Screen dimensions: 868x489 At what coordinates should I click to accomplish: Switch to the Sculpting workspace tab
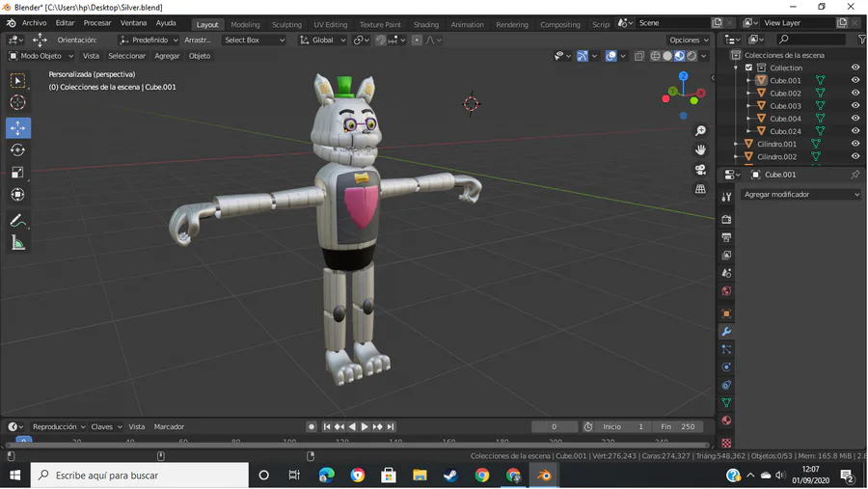click(286, 24)
